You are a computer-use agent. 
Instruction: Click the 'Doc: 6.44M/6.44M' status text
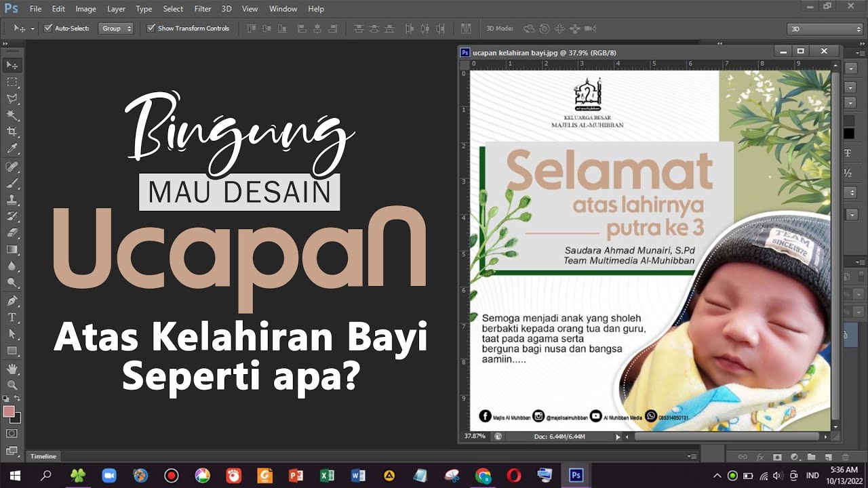(x=559, y=437)
